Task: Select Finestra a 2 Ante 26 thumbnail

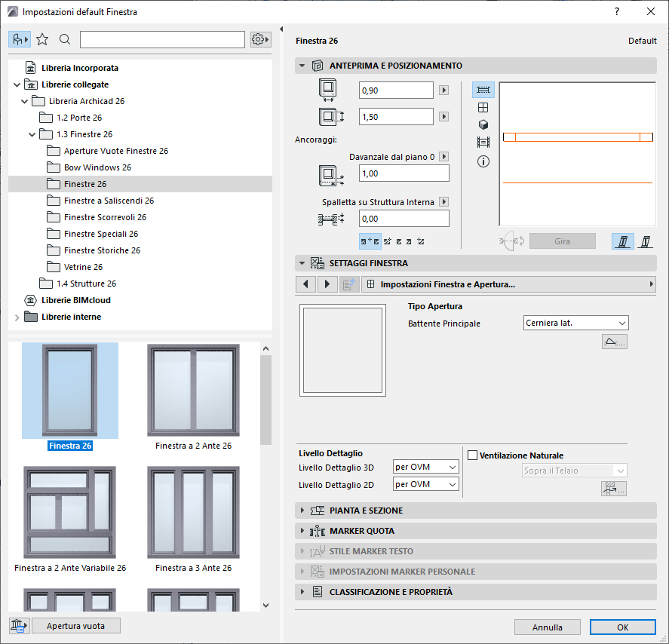Action: click(193, 391)
